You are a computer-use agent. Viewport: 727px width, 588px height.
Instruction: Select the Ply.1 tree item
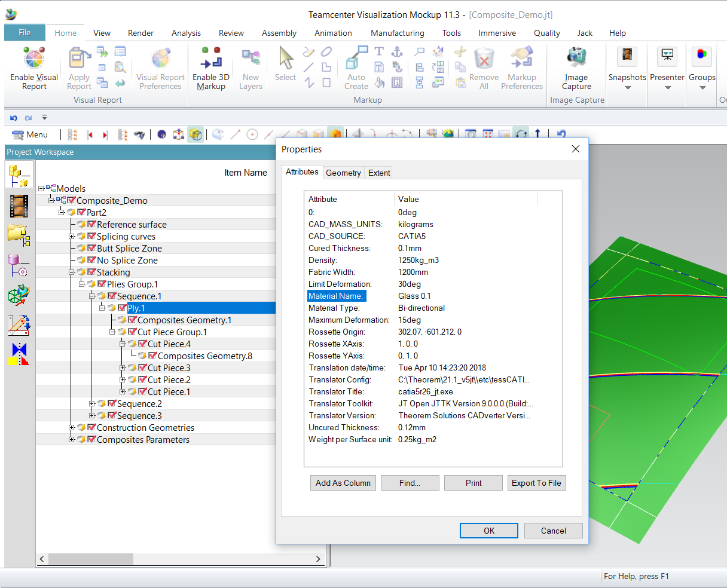tap(136, 308)
